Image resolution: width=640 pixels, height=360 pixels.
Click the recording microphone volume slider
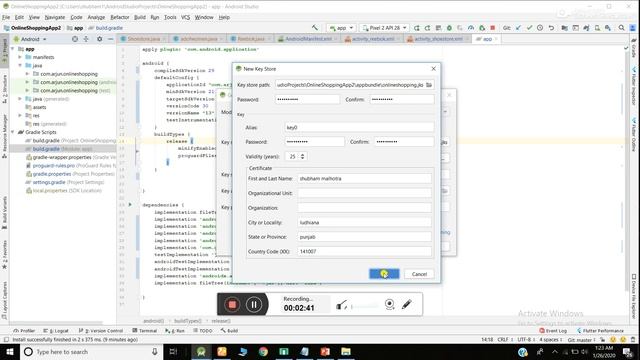pyautogui.click(x=364, y=306)
